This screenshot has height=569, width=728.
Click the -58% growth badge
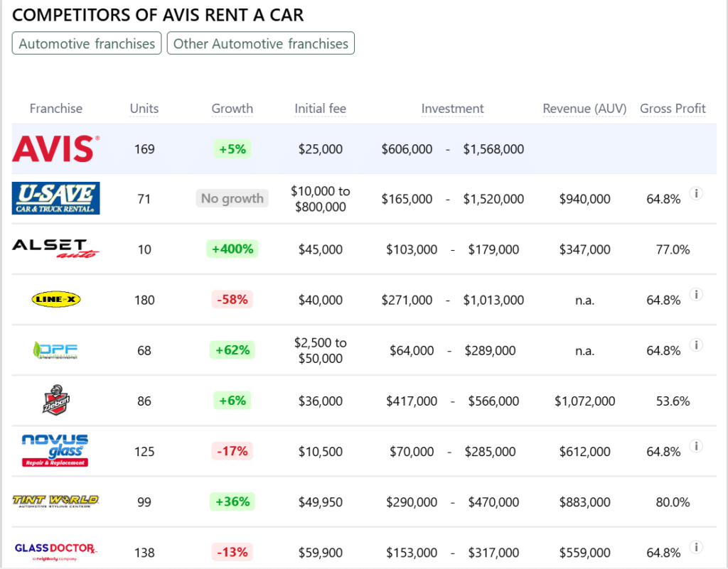[x=232, y=300]
